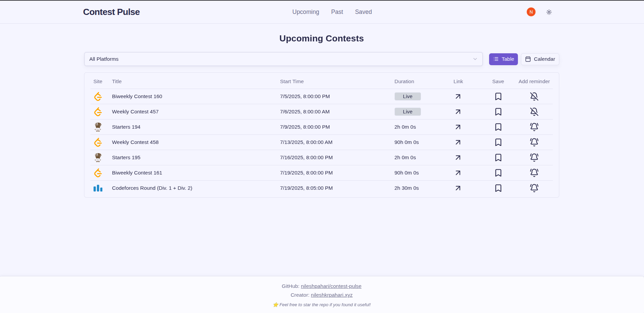
Task: Click the Title column header
Action: tap(117, 81)
